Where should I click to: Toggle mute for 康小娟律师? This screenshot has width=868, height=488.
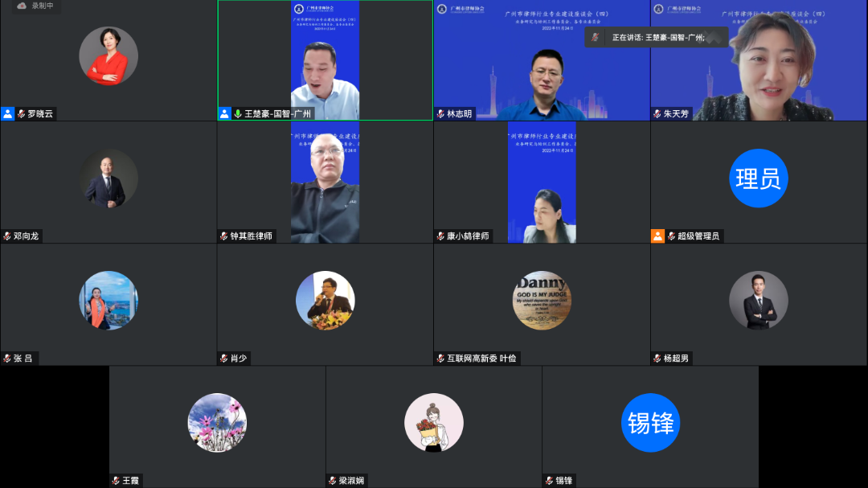click(440, 236)
